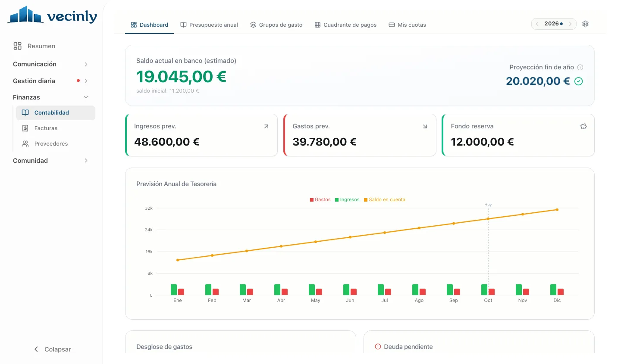
Task: Click the saldo inicial: 11.200,00 € text
Action: click(x=168, y=91)
